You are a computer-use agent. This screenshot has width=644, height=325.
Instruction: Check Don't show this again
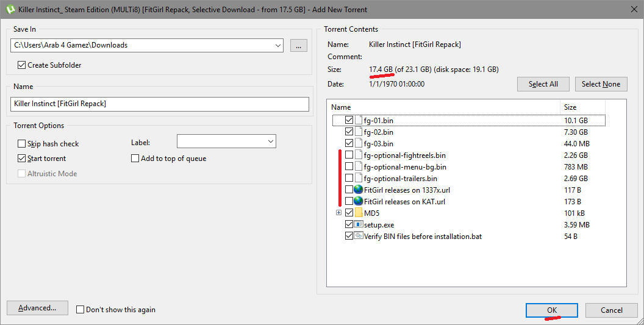click(x=80, y=309)
